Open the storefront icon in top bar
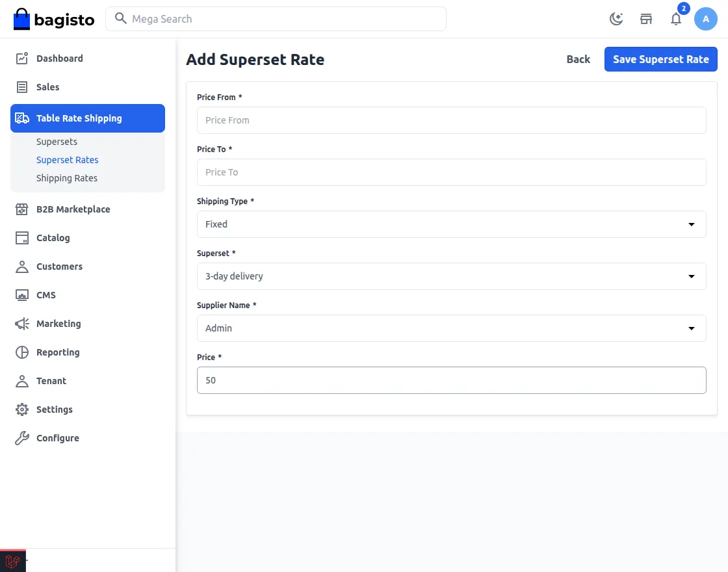This screenshot has width=728, height=572. point(646,19)
